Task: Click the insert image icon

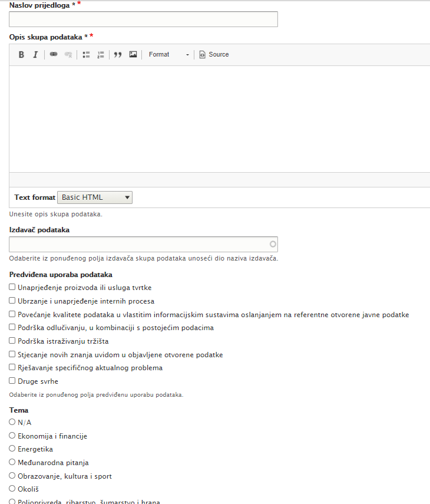Action: click(133, 55)
